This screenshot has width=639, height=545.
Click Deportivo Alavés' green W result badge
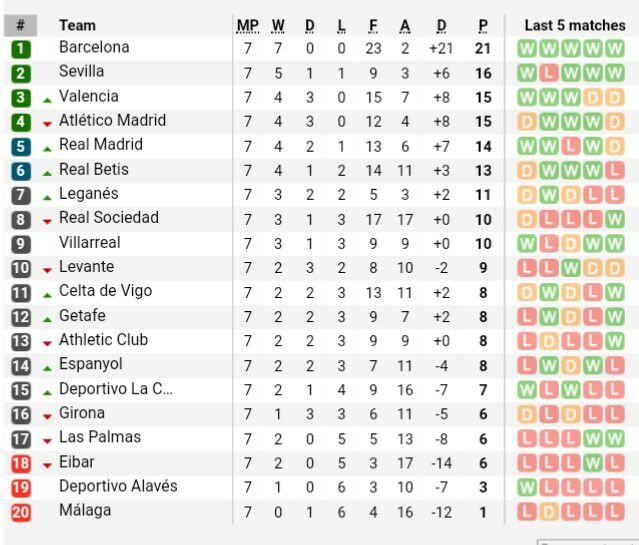pos(527,487)
